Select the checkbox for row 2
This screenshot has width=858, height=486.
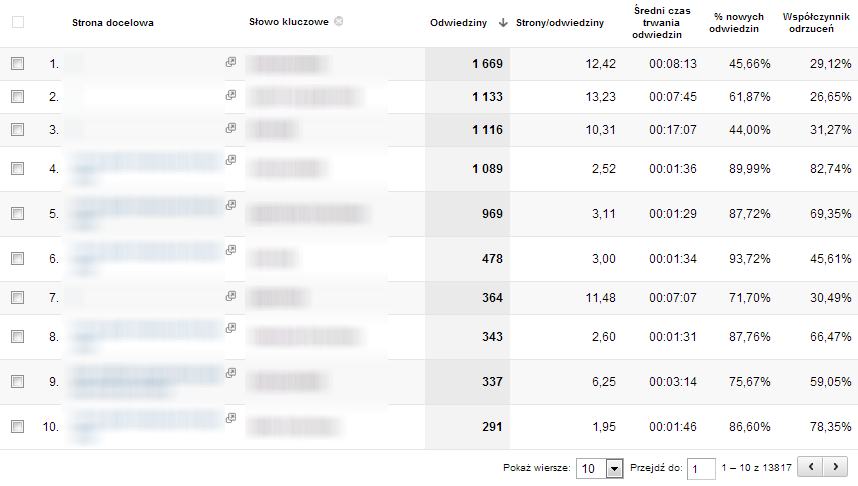coord(17,97)
